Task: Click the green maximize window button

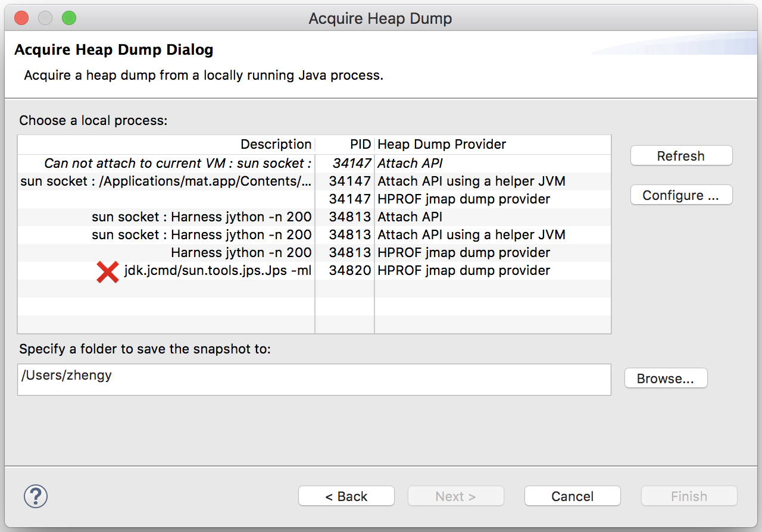Action: pyautogui.click(x=69, y=18)
